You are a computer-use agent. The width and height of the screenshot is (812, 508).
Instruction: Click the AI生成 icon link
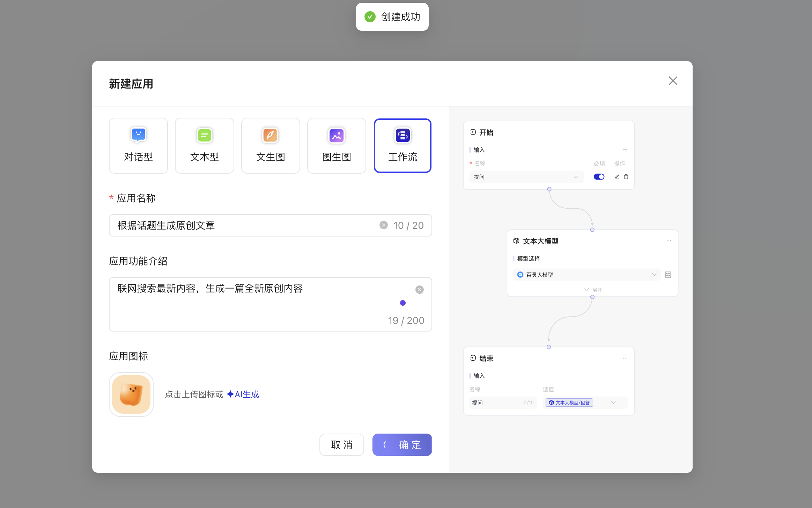[x=243, y=394]
